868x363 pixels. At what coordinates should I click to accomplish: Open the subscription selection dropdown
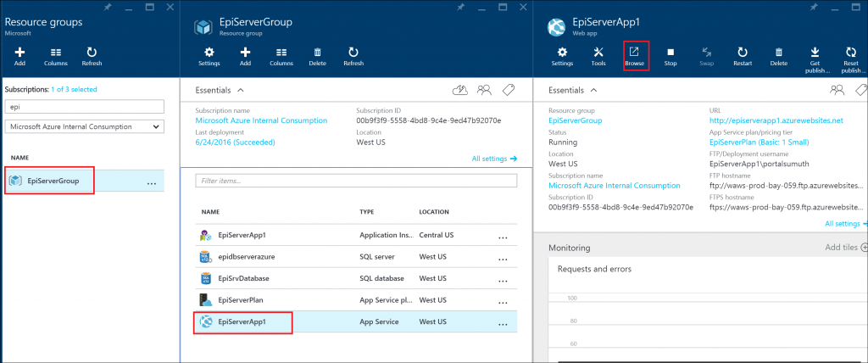tap(84, 126)
